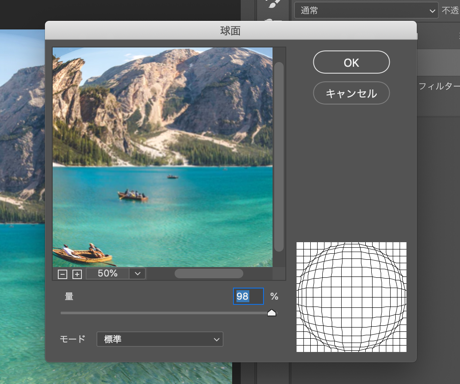Click the spherize preview image
460x384 pixels.
coord(163,157)
